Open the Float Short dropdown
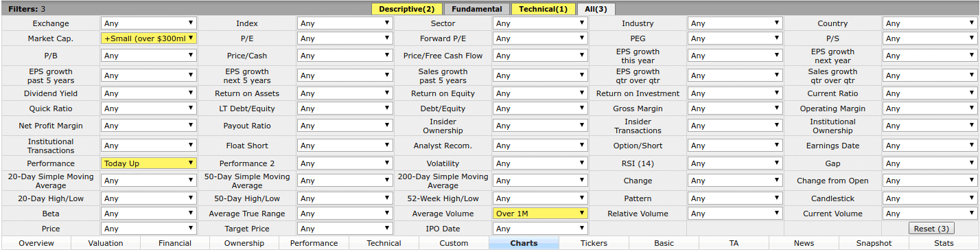The width and height of the screenshot is (980, 252). (345, 146)
